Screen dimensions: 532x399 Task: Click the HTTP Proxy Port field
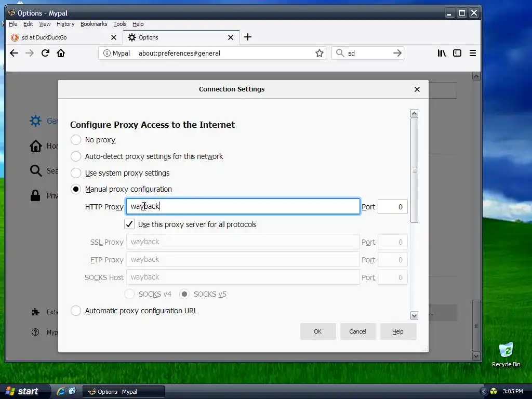point(393,207)
